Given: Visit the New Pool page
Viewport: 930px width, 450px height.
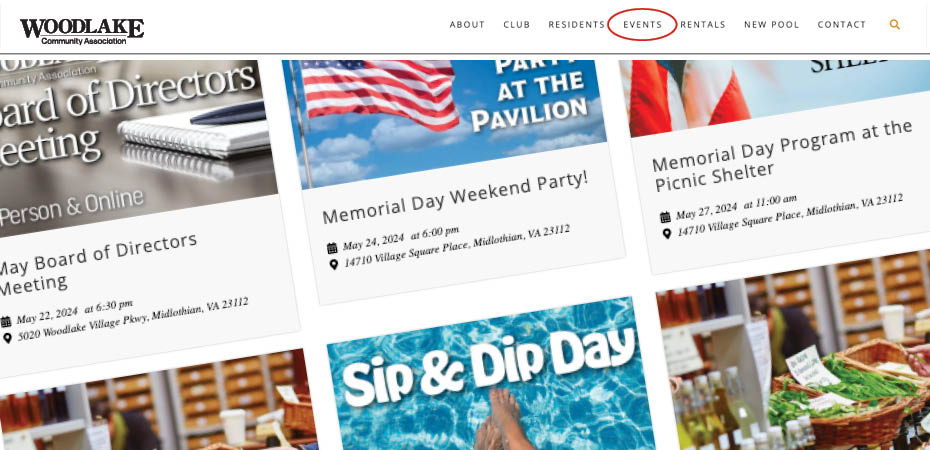Looking at the screenshot, I should 772,25.
